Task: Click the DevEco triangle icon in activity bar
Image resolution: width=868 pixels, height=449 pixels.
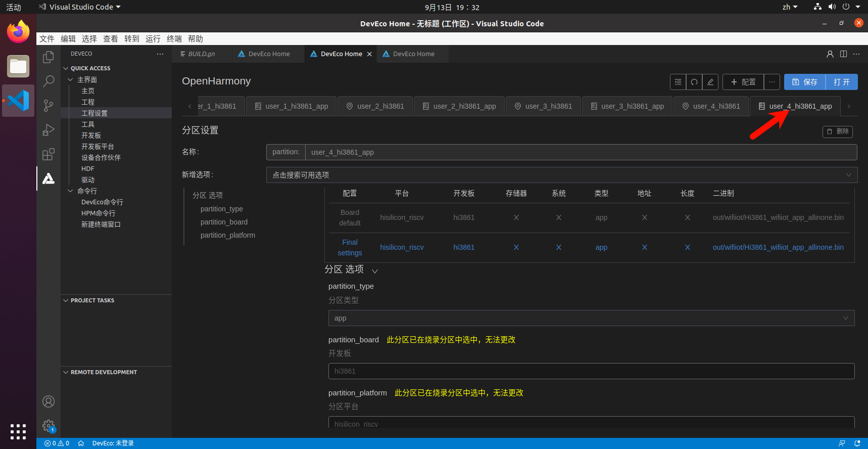Action: point(49,178)
